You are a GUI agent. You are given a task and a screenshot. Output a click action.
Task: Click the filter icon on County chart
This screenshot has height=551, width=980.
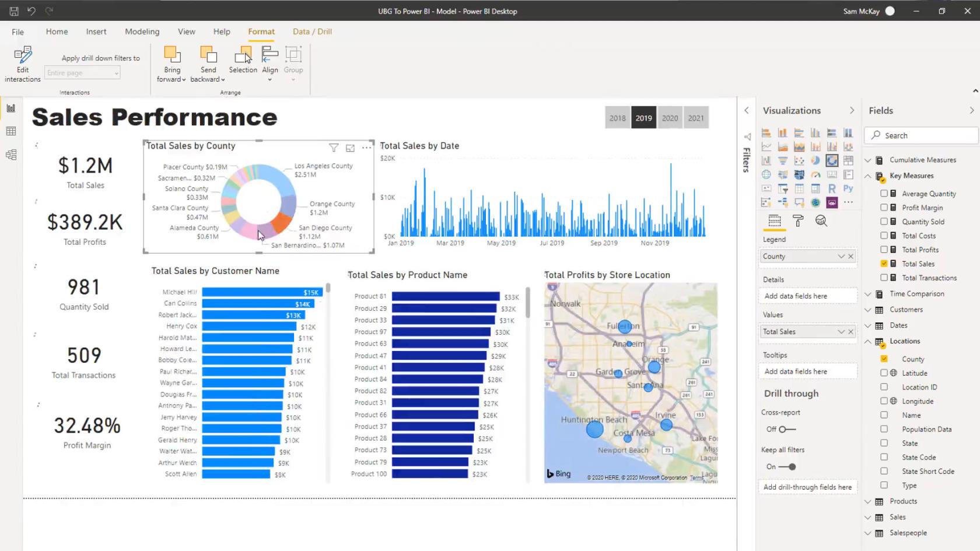point(334,148)
